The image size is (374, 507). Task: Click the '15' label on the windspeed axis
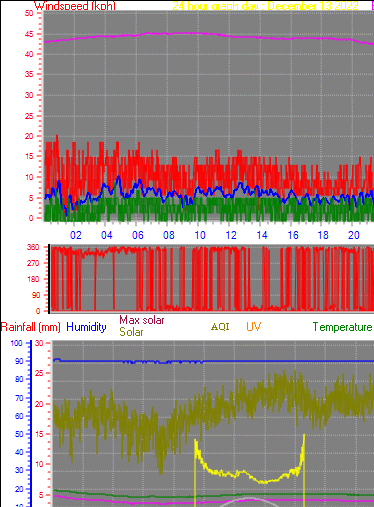point(29,156)
